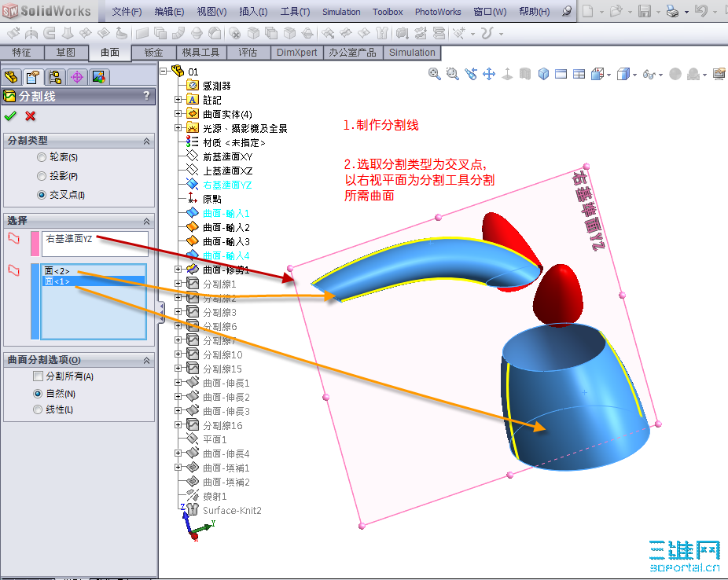Select the 自然(N) radio button
The image size is (728, 580).
[38, 394]
